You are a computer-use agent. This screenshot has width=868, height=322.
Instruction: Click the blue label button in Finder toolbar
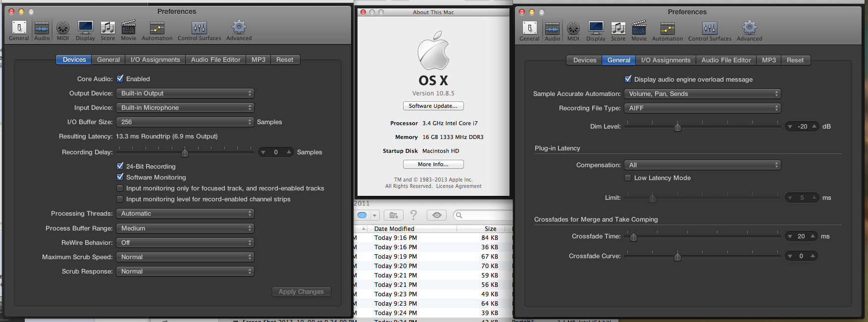pyautogui.click(x=367, y=215)
